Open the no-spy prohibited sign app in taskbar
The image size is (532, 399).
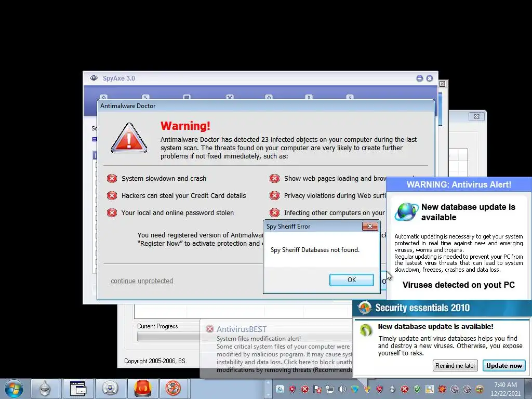[x=174, y=389]
